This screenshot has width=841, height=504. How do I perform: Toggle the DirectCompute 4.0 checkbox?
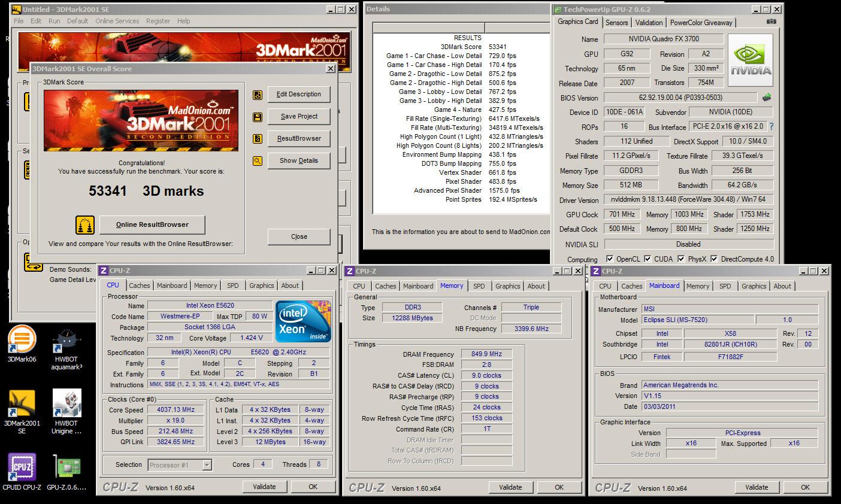pos(715,259)
